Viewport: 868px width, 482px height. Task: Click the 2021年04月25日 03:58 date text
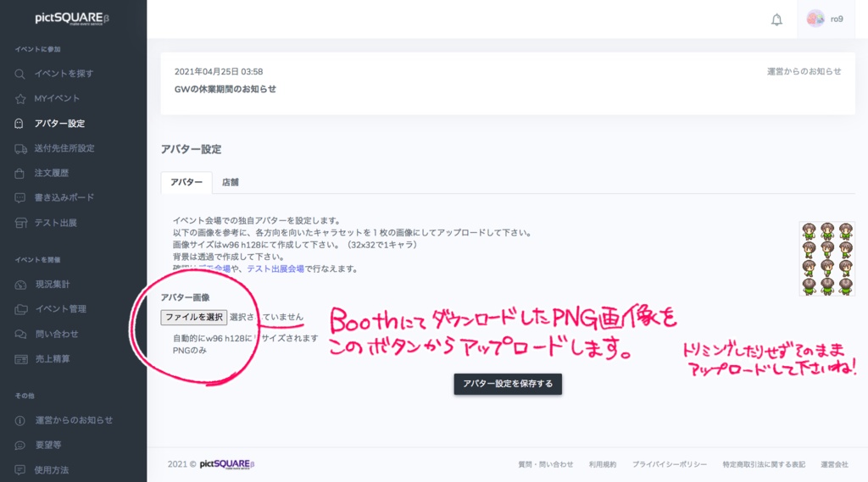coord(219,72)
